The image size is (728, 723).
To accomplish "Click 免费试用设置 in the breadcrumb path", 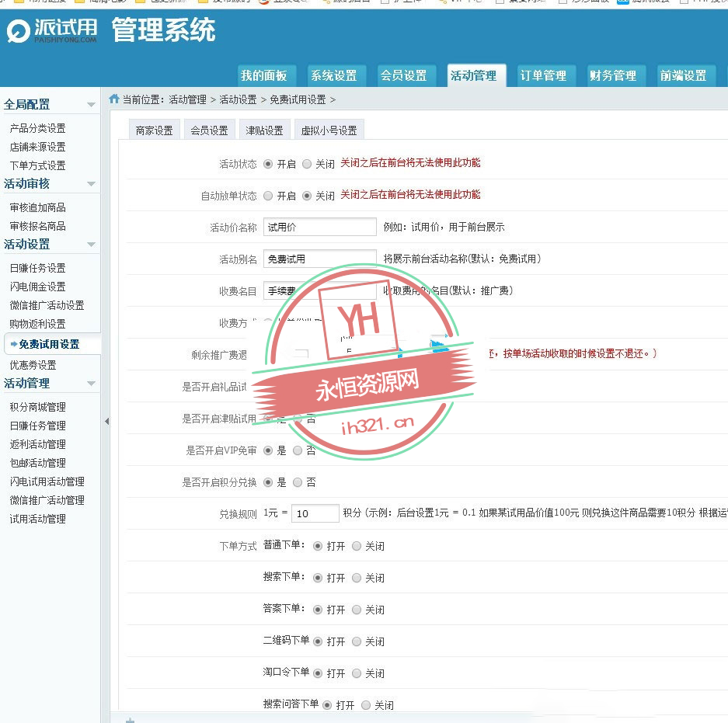I will (298, 99).
